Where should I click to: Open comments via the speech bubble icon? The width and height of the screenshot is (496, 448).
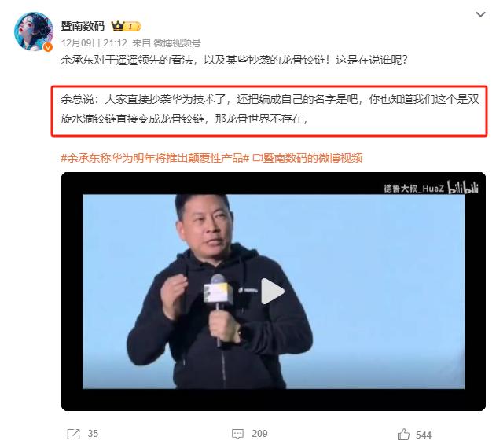click(237, 434)
